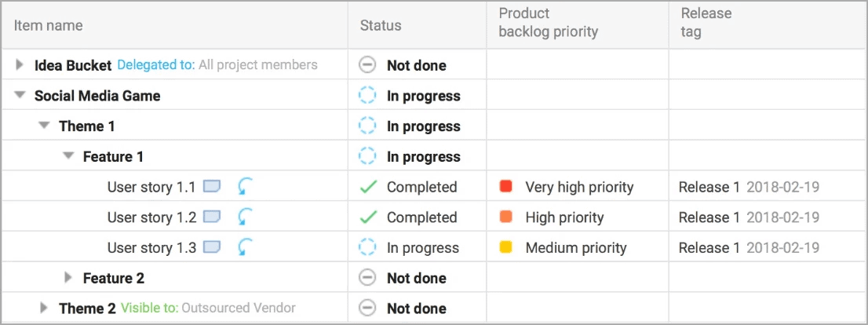Viewport: 868px width, 325px height.
Task: Click the Not done minus icon for Idea Bucket
Action: (x=367, y=65)
